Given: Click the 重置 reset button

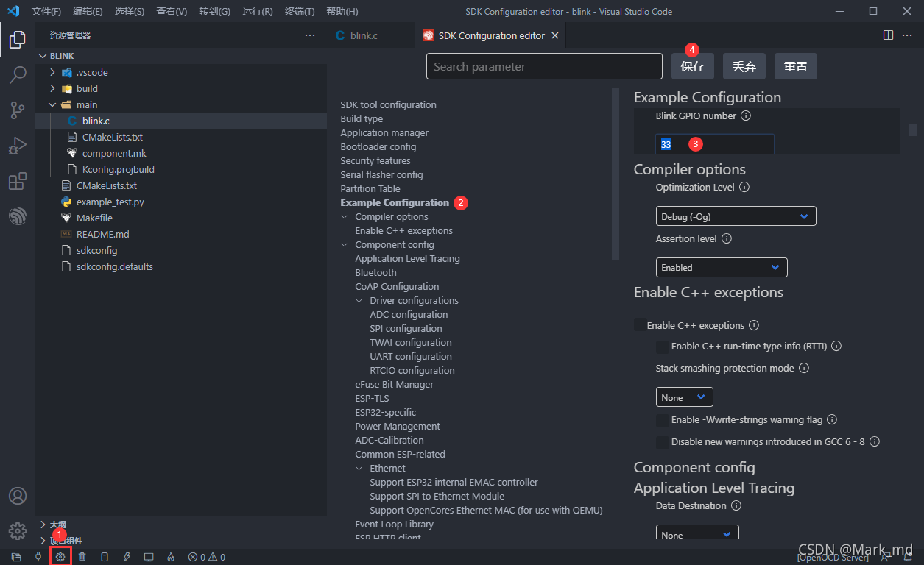Looking at the screenshot, I should pos(796,66).
